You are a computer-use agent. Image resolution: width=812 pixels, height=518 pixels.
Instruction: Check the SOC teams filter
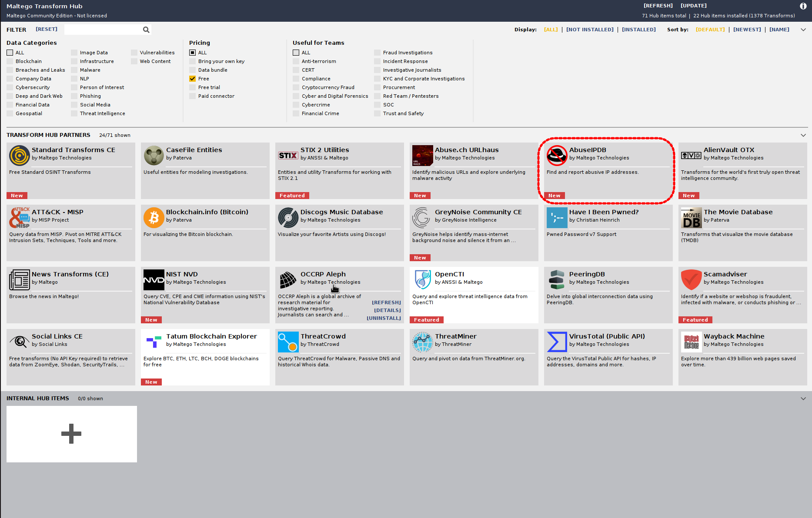click(377, 105)
